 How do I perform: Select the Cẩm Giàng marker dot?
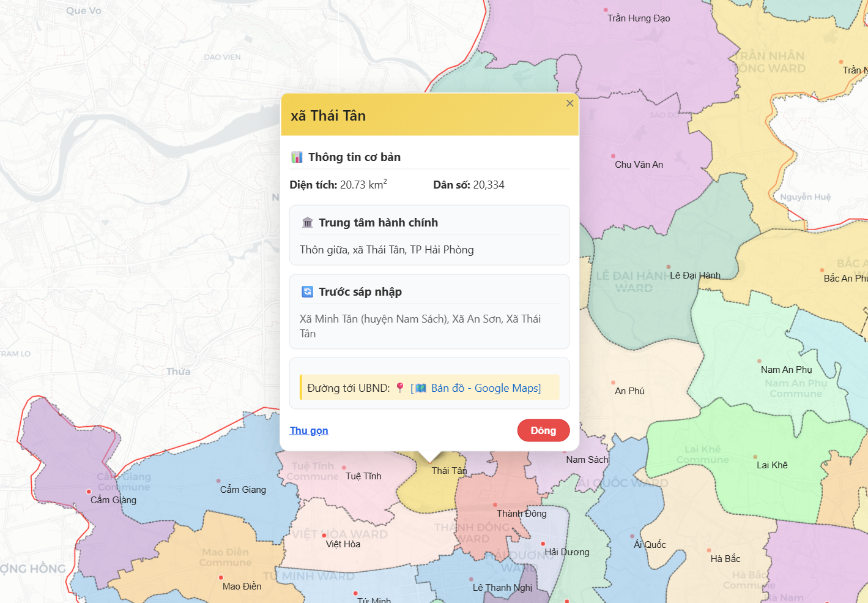[89, 492]
